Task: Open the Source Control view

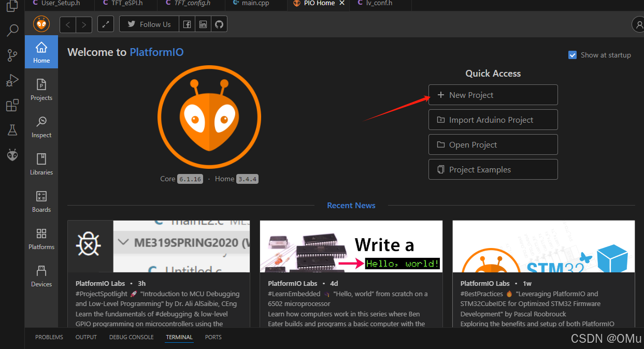Action: (12, 55)
